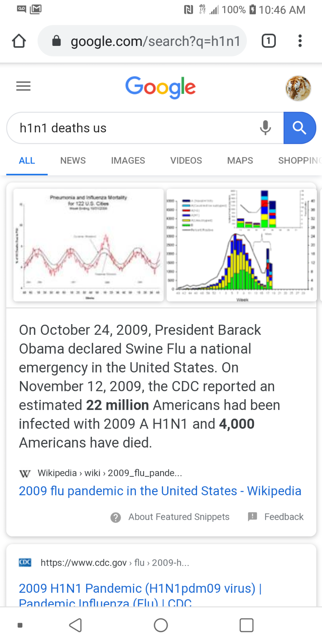Viewport: 322px width, 644px height.
Task: Switch to the News tab
Action: tap(73, 161)
